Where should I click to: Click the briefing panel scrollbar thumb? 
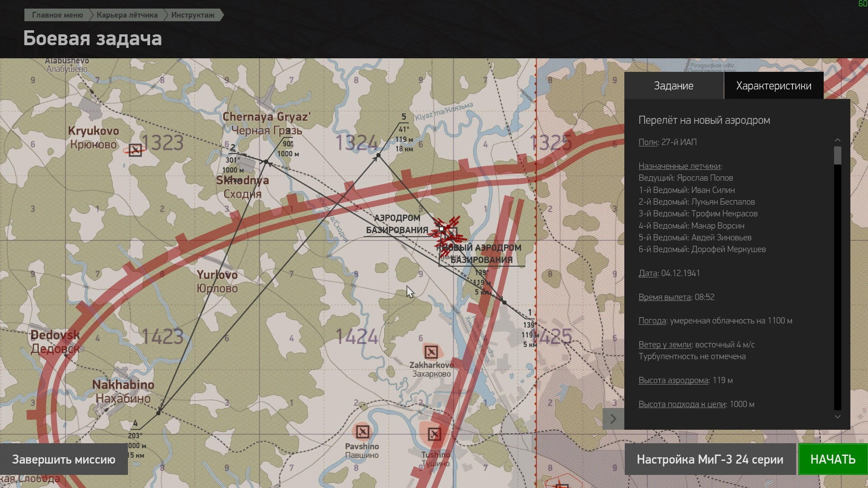tap(837, 155)
